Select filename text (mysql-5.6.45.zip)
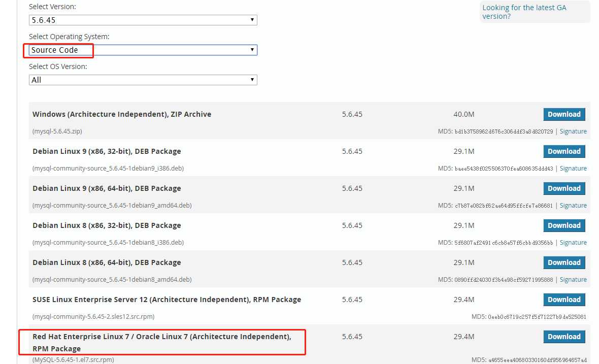599x364 pixels. tap(57, 131)
